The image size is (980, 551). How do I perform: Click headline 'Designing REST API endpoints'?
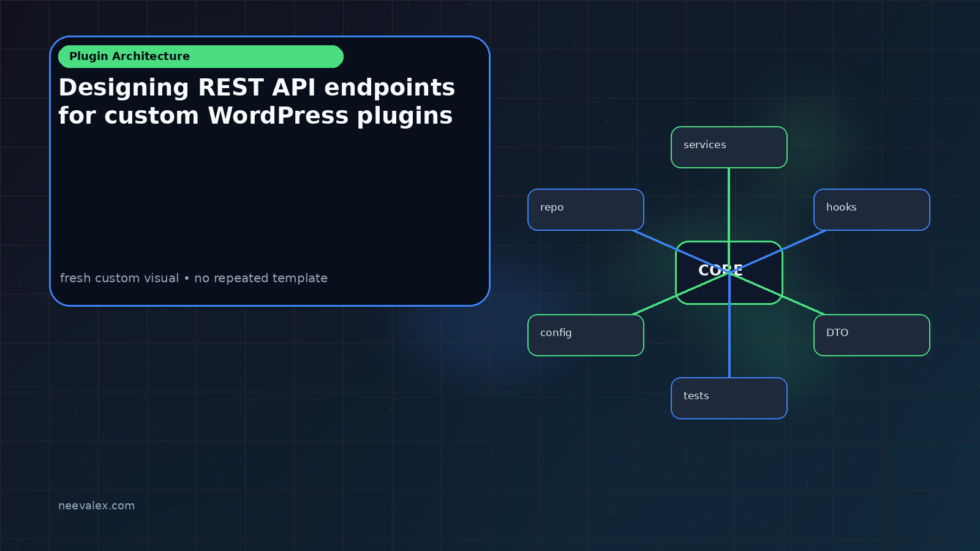(257, 88)
